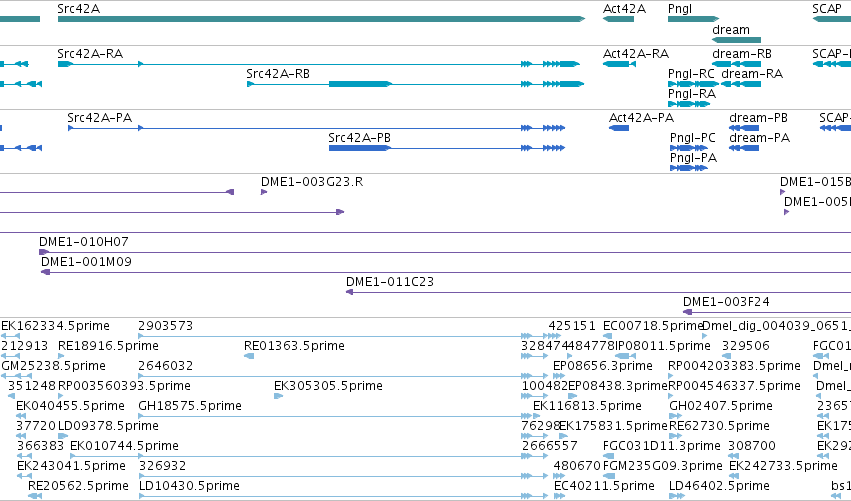Select EST LD46402.5prime
The height and width of the screenshot is (501, 851).
click(719, 486)
